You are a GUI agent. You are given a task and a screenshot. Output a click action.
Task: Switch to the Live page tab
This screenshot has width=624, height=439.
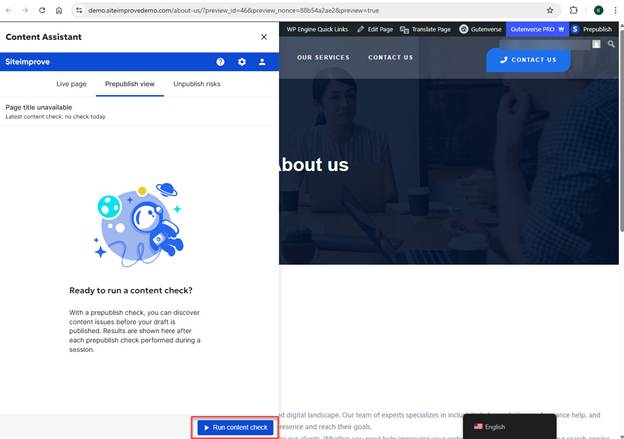tap(71, 84)
